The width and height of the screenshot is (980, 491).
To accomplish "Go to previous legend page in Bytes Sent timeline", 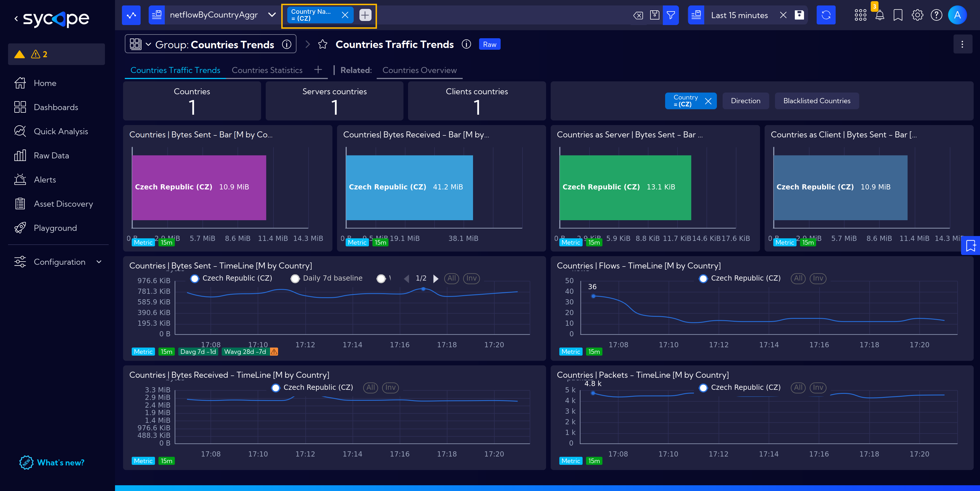I will click(406, 278).
